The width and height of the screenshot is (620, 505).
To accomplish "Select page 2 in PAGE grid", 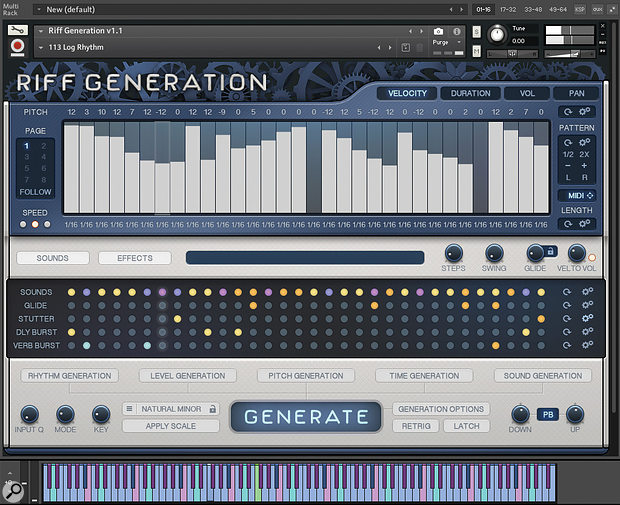I will click(x=43, y=146).
